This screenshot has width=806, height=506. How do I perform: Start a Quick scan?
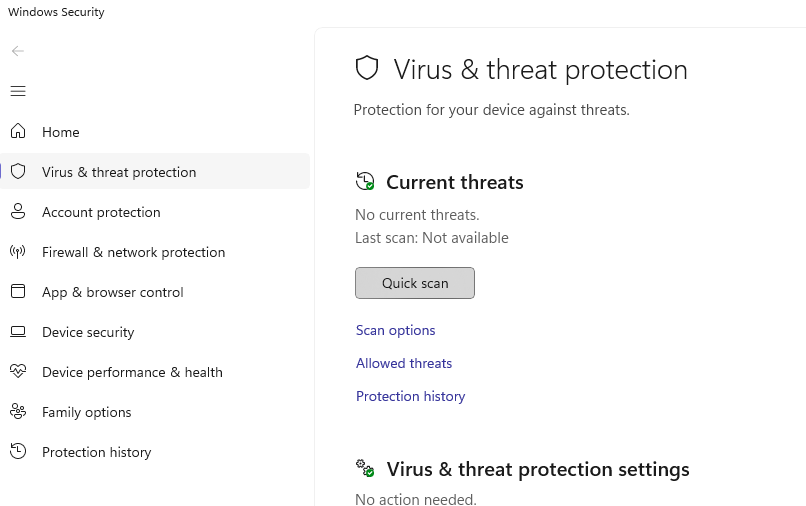click(415, 283)
